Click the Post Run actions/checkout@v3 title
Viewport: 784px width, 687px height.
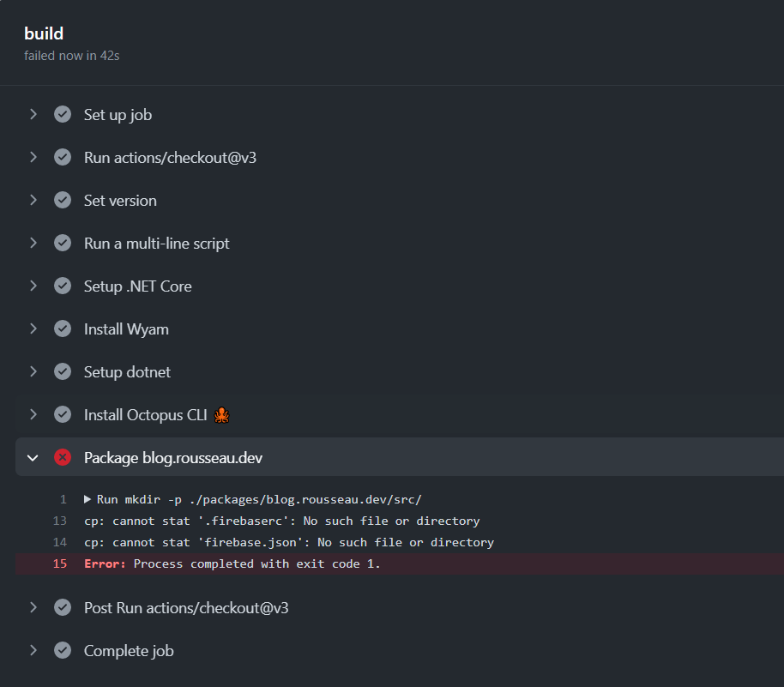click(186, 608)
